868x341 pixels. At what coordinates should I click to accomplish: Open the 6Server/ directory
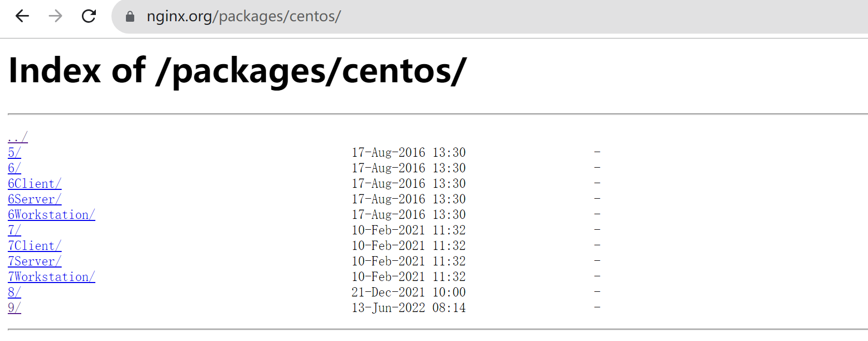coord(34,199)
